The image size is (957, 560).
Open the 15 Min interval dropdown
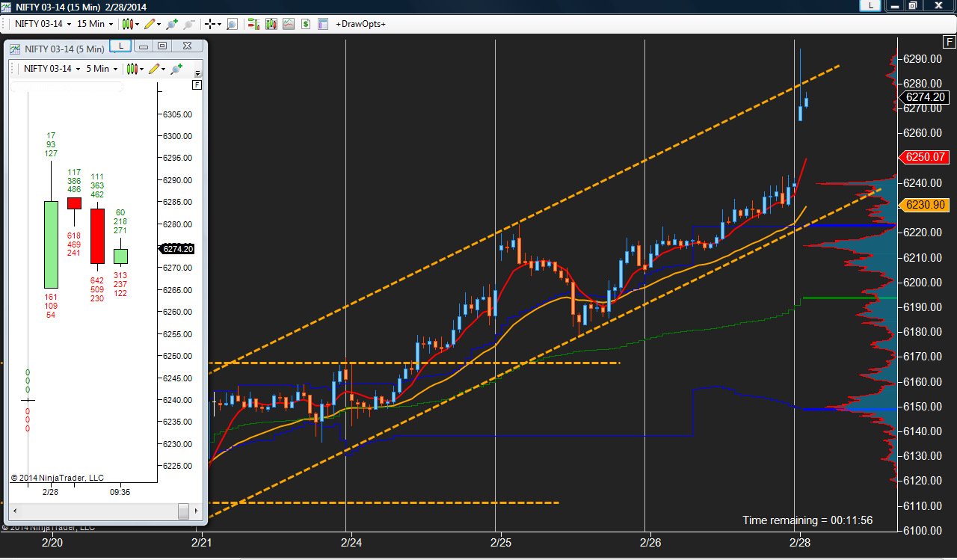(x=95, y=24)
